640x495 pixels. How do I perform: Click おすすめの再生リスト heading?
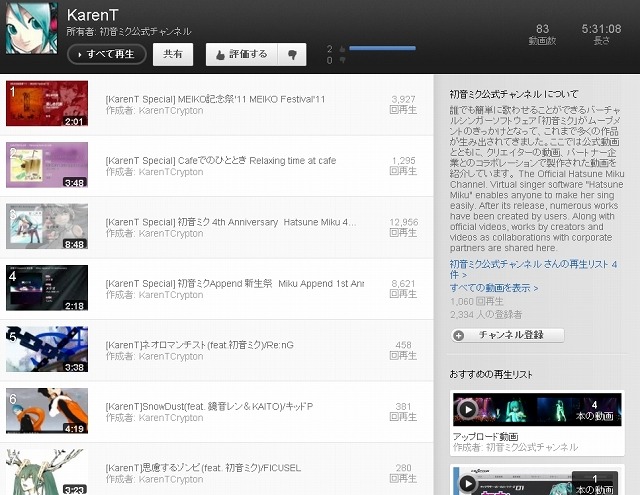[491, 374]
